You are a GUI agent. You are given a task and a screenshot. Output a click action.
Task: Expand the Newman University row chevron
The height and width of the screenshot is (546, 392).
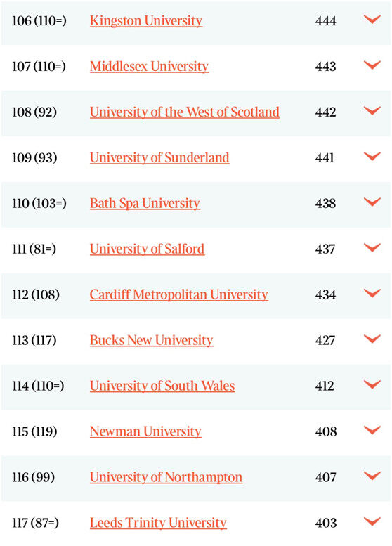coord(372,429)
